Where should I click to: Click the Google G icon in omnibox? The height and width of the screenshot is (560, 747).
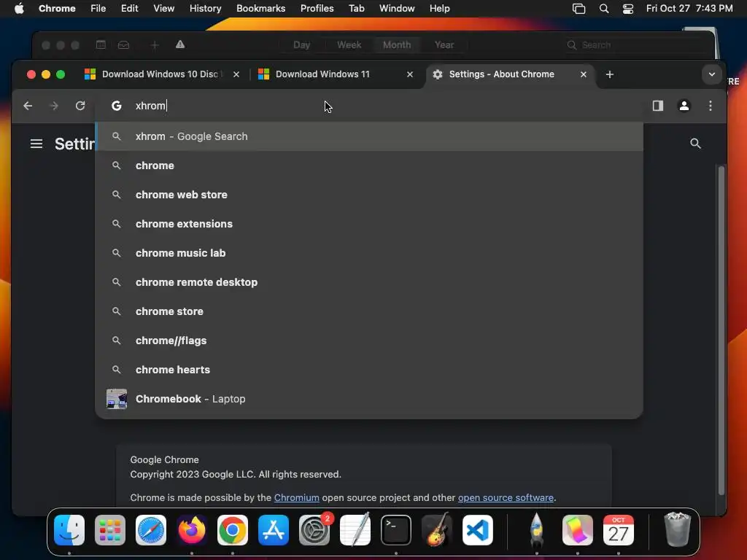click(116, 106)
